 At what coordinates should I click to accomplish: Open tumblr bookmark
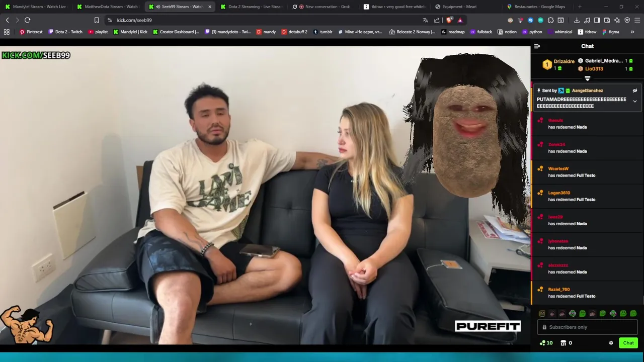point(323,32)
